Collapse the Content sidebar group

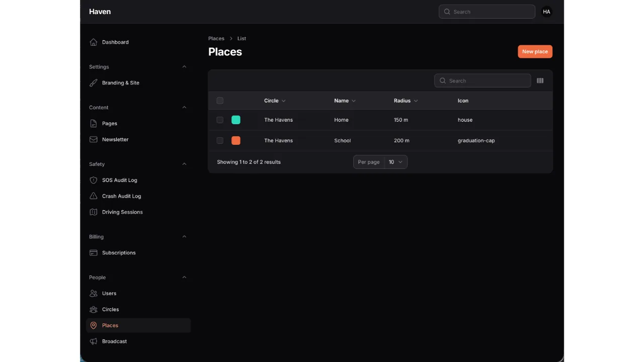184,108
